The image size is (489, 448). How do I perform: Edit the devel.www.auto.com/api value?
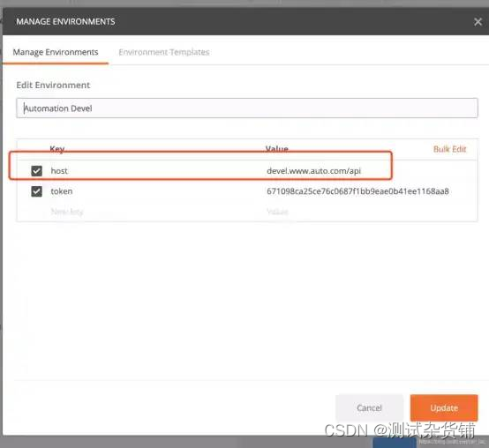(x=313, y=171)
